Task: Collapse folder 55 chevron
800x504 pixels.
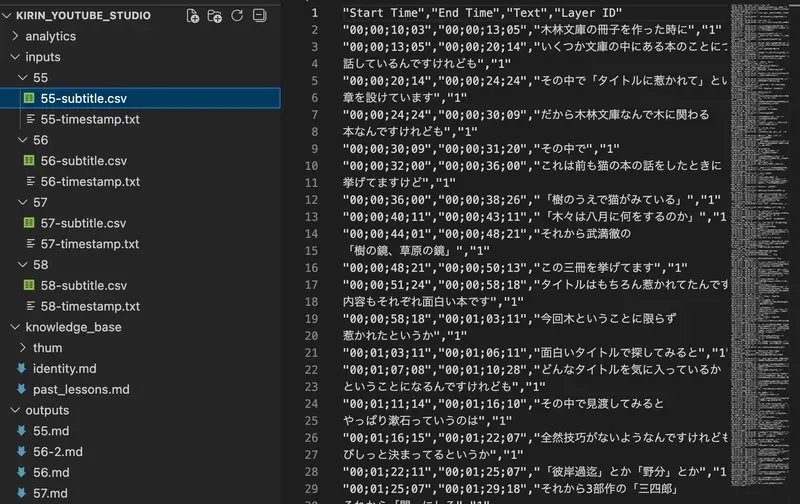Action: click(22, 78)
